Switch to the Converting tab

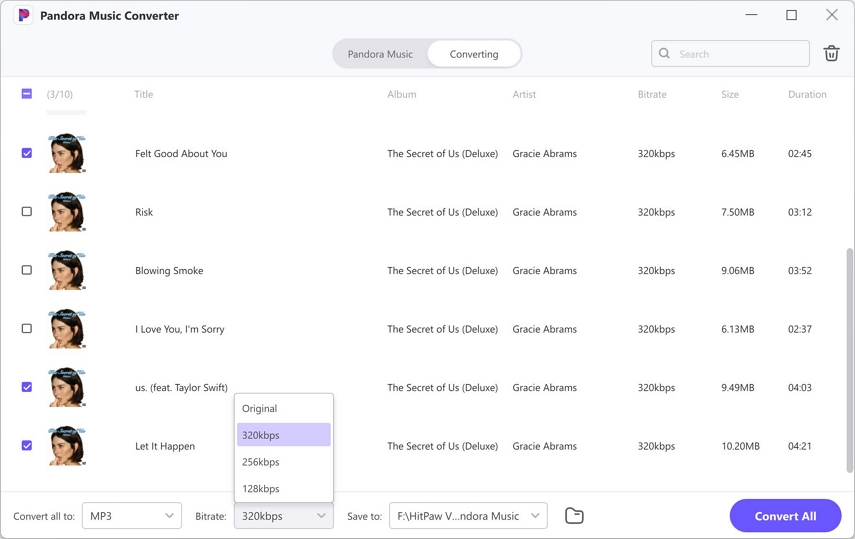coord(474,54)
